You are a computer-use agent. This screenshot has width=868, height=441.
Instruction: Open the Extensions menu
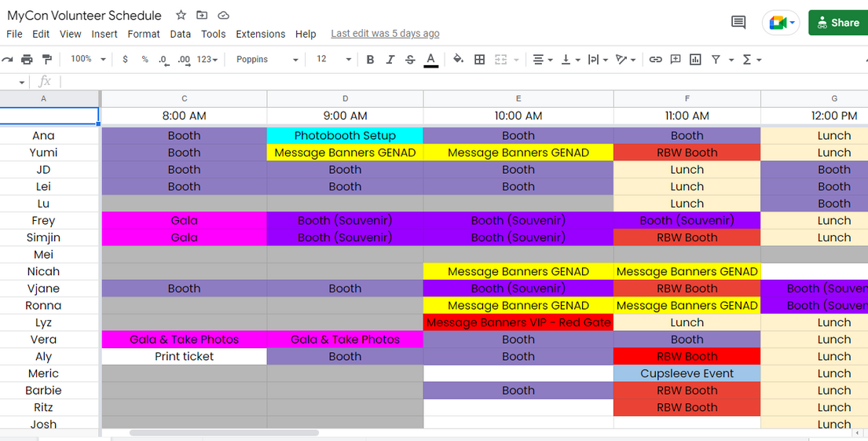261,34
